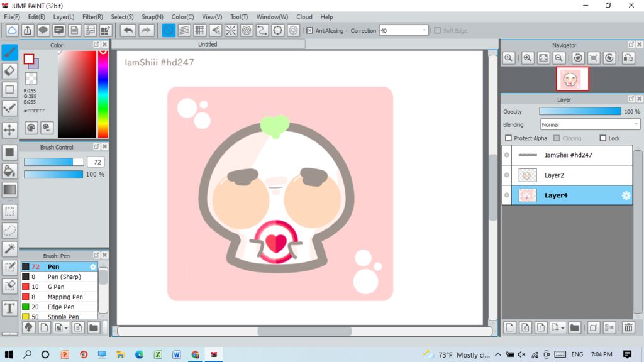Click the Navigator canvas thumbnail
This screenshot has height=362, width=644.
(572, 79)
